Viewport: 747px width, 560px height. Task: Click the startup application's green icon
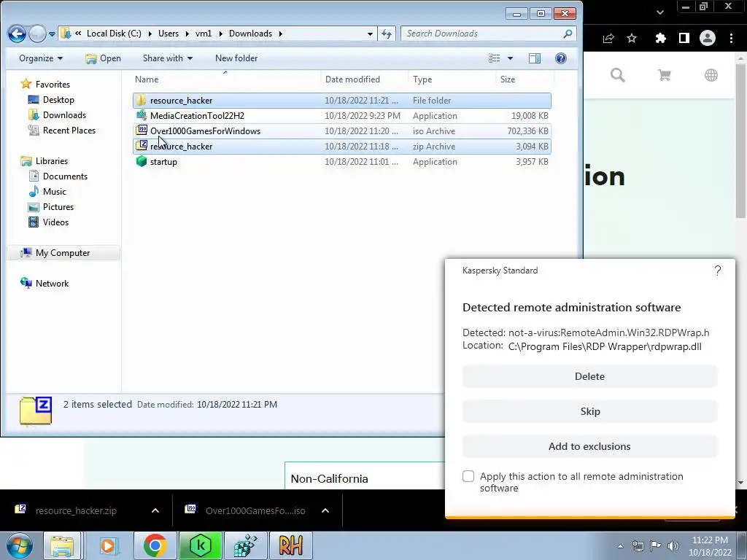click(x=141, y=161)
